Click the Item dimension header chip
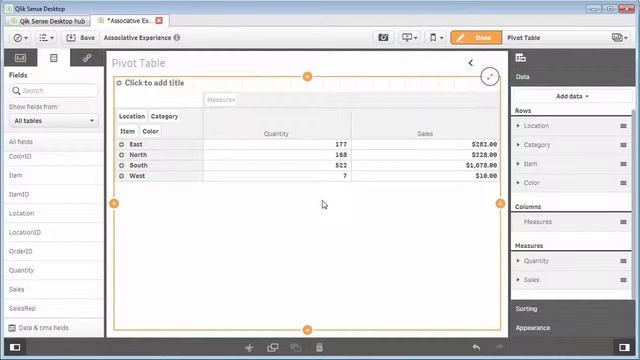This screenshot has width=640, height=360. point(127,131)
